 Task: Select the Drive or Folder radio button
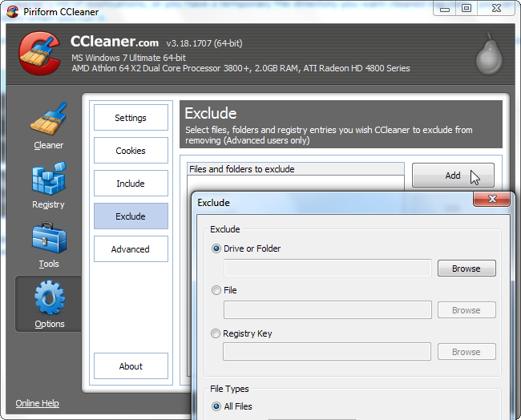216,248
